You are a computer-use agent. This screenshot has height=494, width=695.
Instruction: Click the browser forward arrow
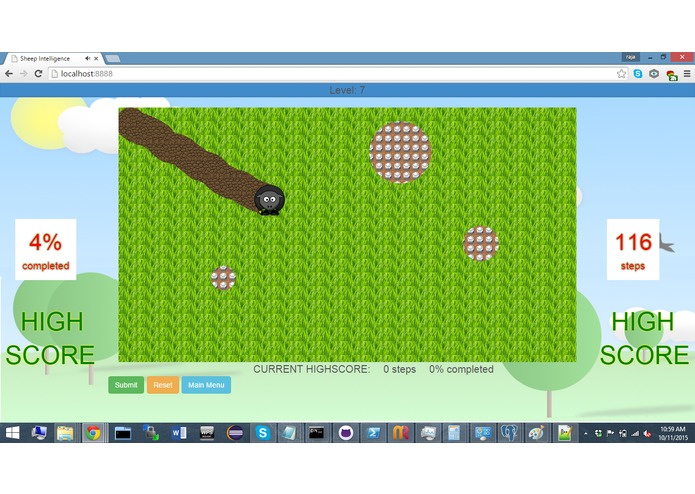point(23,74)
